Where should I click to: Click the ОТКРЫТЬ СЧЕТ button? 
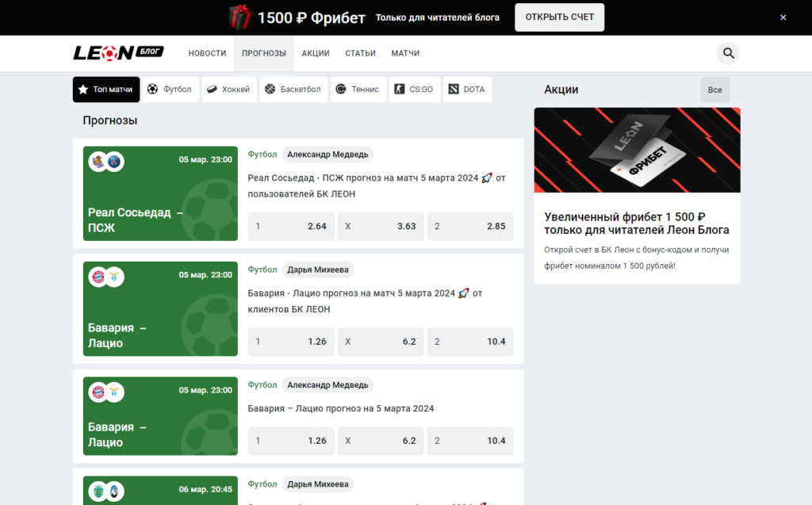coord(559,17)
